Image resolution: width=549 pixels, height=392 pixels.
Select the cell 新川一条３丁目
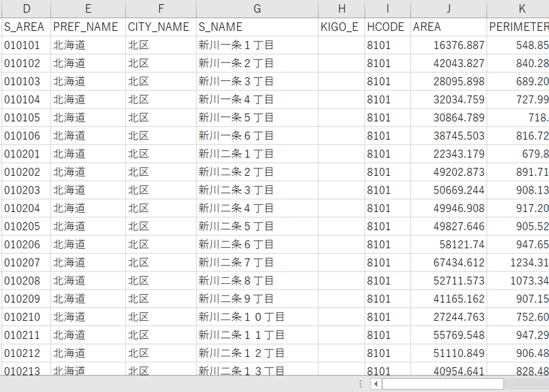coord(257,81)
